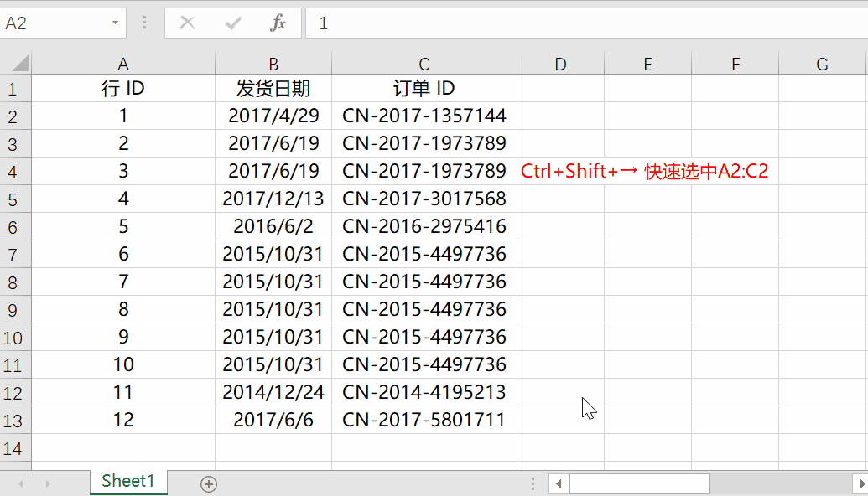
Task: Click horizontal scrollbar left arrow
Action: tap(559, 484)
